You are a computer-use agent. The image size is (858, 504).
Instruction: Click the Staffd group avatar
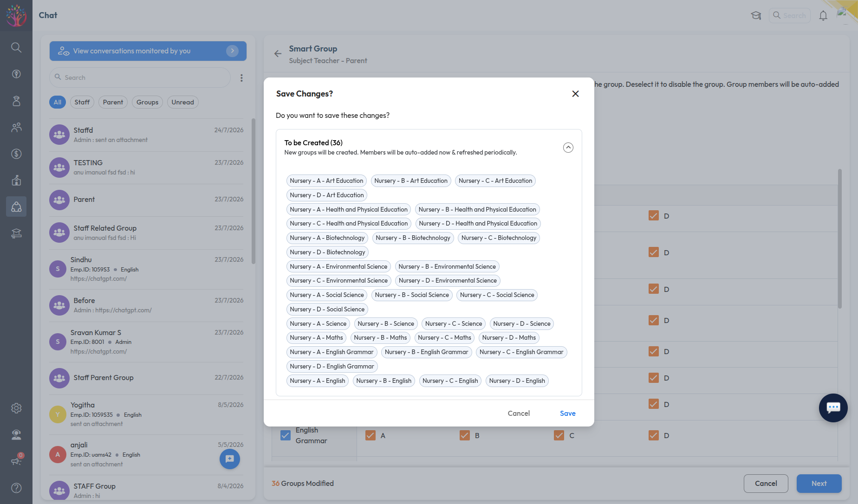[59, 135]
